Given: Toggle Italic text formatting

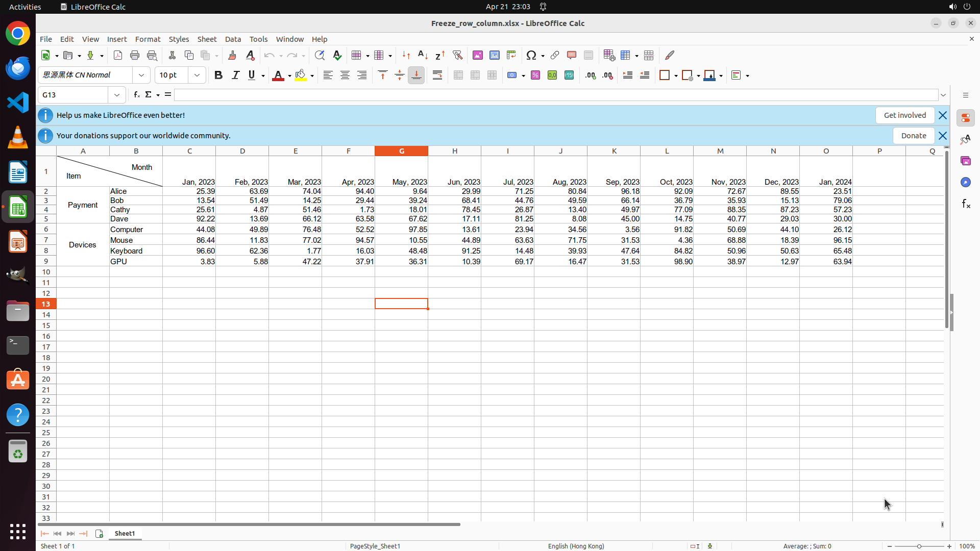Looking at the screenshot, I should (x=235, y=75).
